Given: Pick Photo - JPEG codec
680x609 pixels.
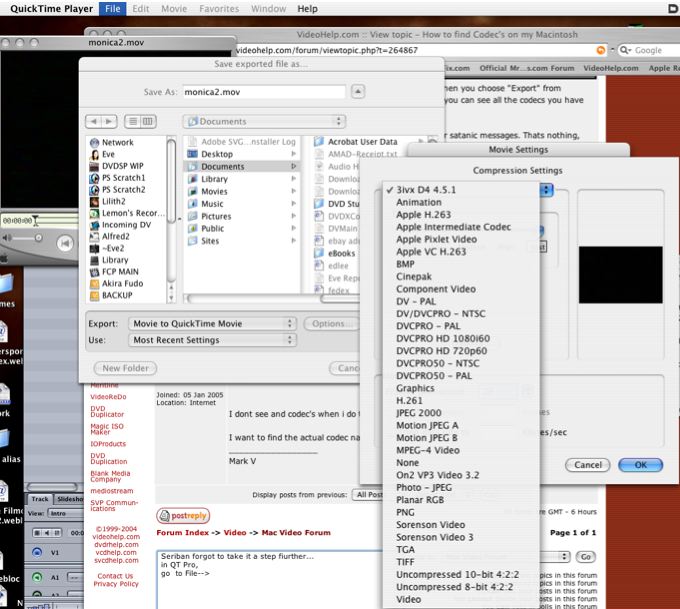Looking at the screenshot, I should [424, 488].
